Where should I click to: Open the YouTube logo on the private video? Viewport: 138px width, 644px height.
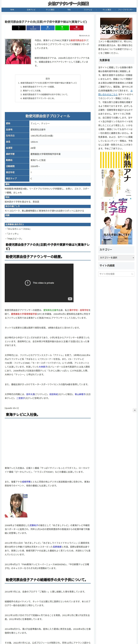coord(70,299)
